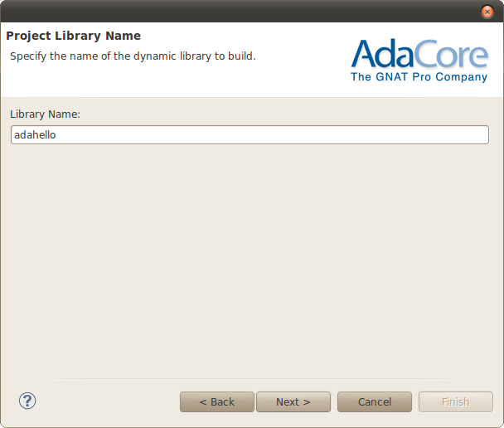Screen dimensions: 504x428
Task: Click the greyed-out Finish button
Action: (456, 402)
